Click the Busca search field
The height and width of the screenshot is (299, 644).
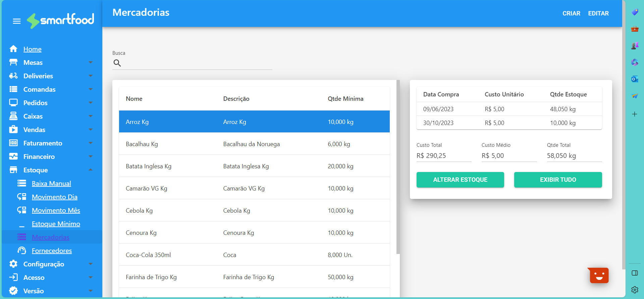click(x=196, y=63)
